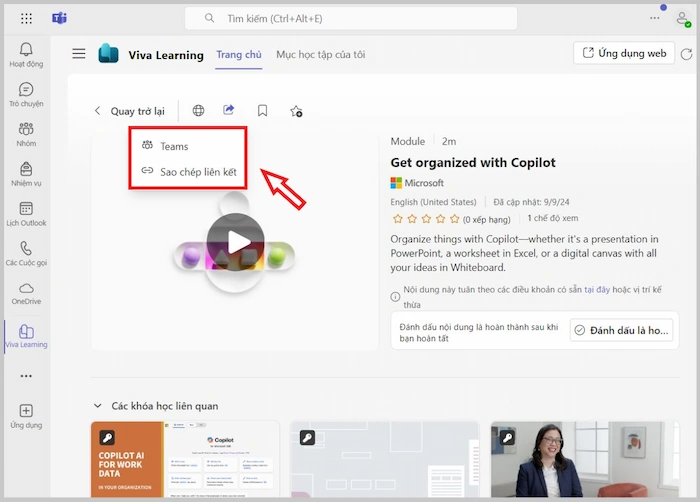Open the app launcher grid icon
Viewport: 700px width, 502px height.
click(x=26, y=18)
